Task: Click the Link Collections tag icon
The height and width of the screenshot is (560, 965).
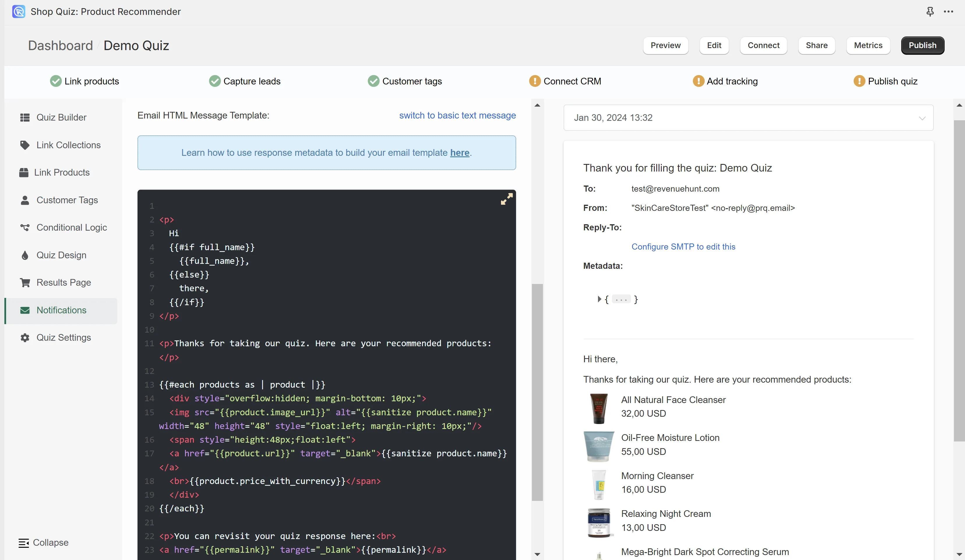Action: click(x=25, y=145)
